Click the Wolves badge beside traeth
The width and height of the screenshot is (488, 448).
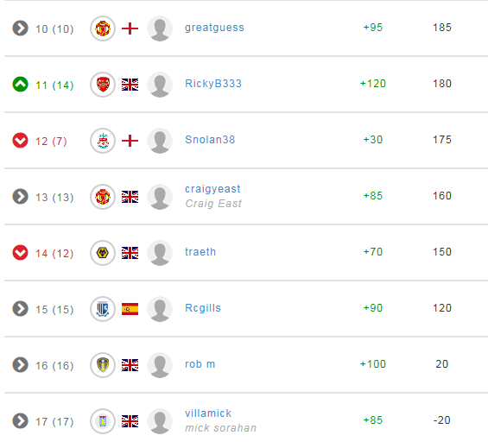point(103,253)
